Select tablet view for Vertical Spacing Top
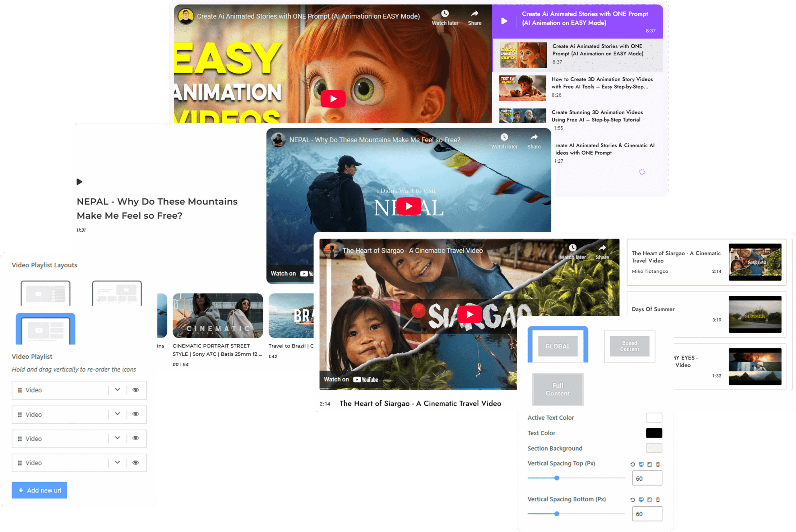The width and height of the screenshot is (796, 532). [649, 465]
